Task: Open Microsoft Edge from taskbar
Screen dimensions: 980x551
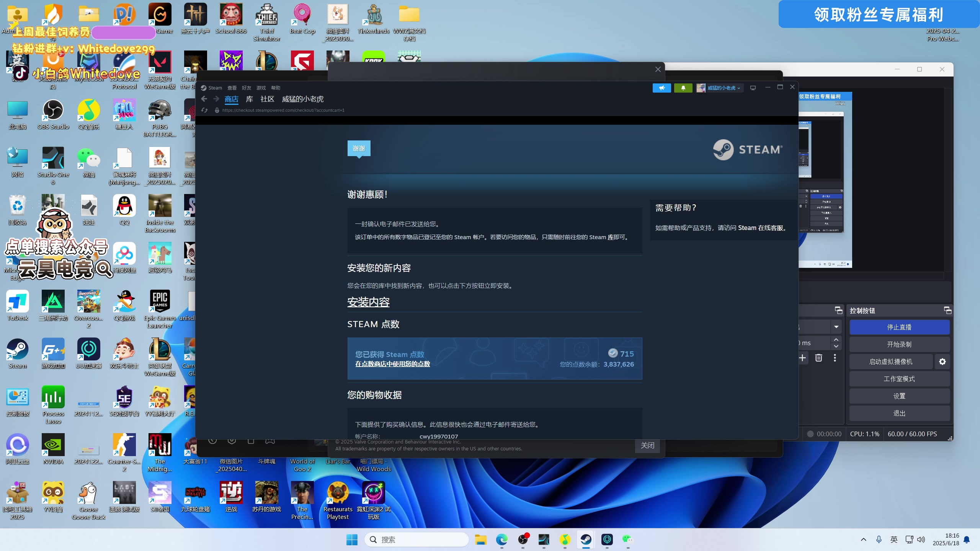Action: [501, 540]
